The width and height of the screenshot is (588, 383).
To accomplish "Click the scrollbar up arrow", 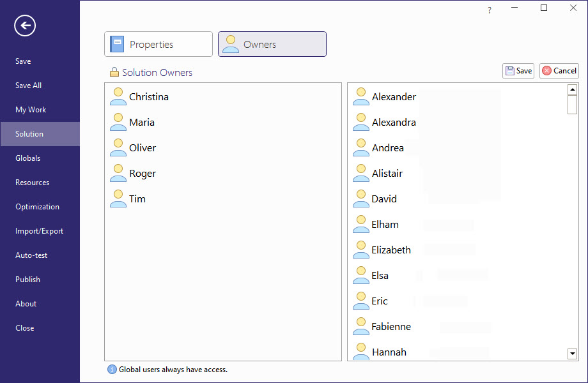I will click(572, 89).
